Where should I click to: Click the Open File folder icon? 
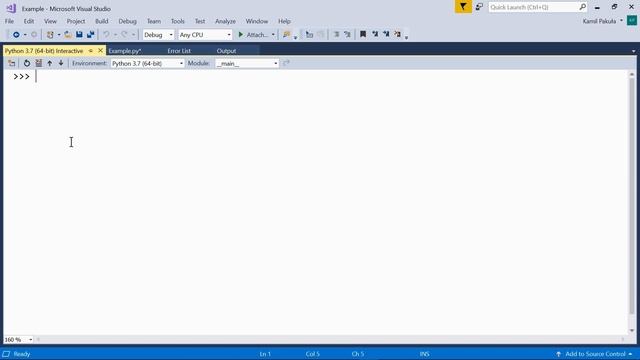[x=68, y=35]
